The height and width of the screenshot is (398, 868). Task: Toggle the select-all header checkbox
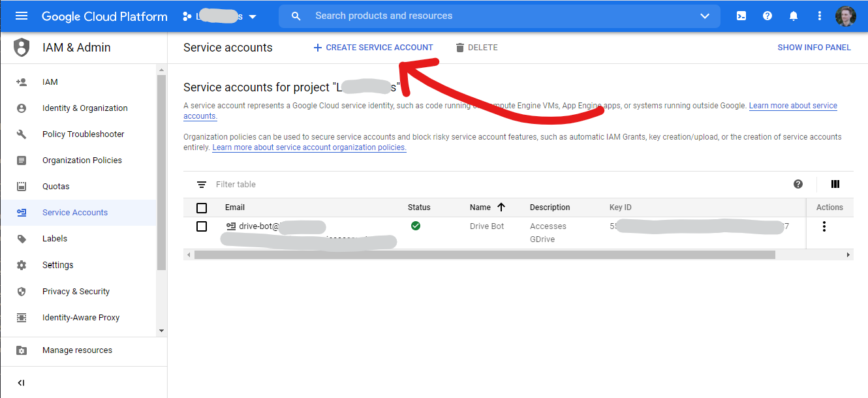pos(202,207)
